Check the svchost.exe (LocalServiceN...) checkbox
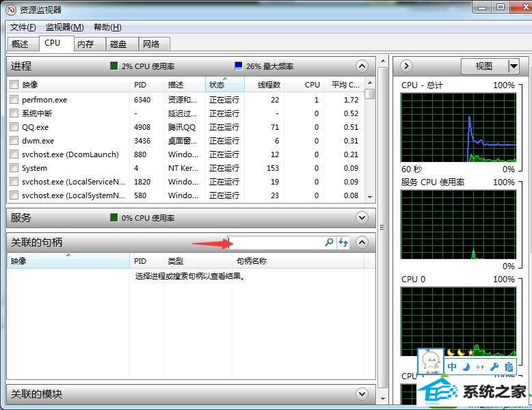 [14, 182]
